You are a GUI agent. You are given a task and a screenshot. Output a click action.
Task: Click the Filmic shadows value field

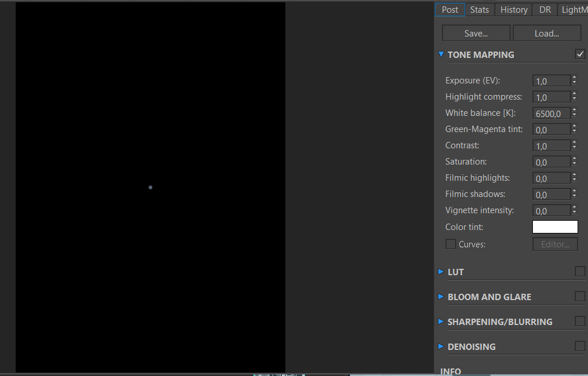point(551,194)
